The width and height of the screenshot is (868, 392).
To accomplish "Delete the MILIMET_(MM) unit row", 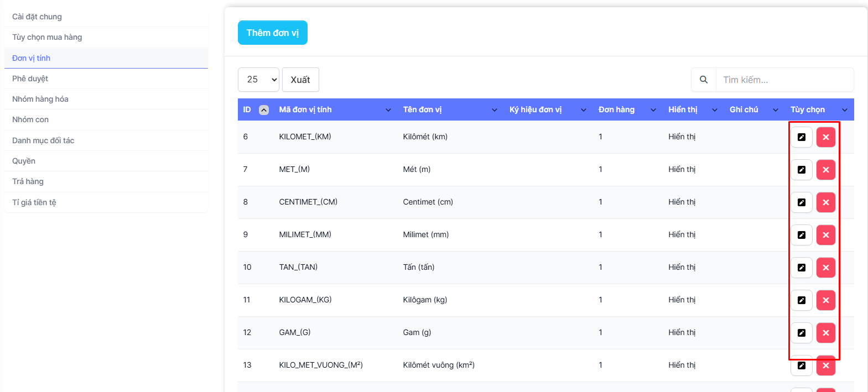I will 825,235.
